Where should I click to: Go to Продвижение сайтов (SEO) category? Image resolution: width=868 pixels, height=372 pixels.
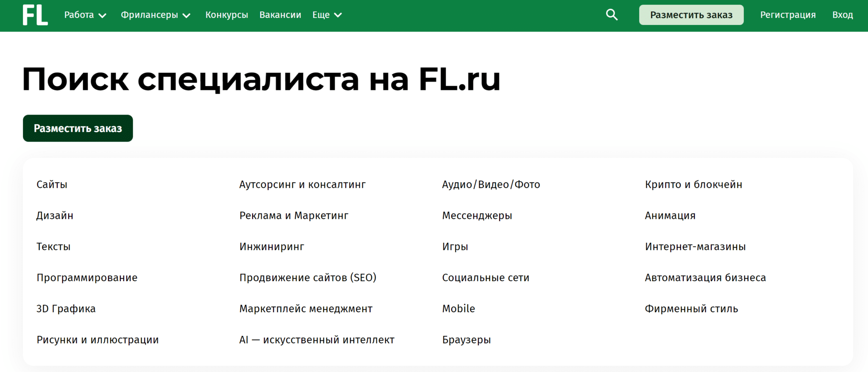308,278
